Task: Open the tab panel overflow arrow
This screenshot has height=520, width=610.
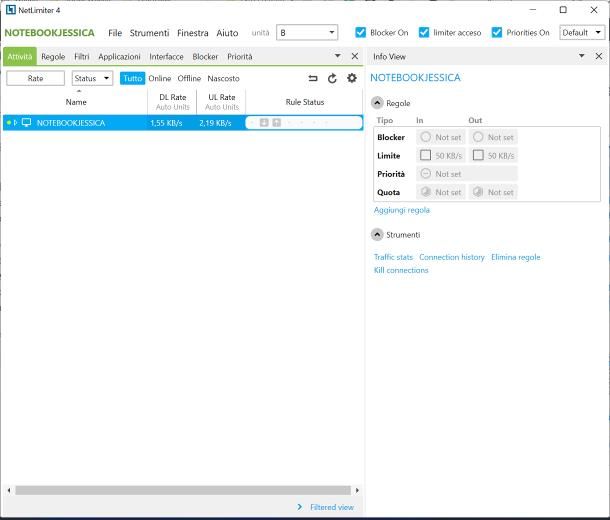Action: (x=337, y=56)
